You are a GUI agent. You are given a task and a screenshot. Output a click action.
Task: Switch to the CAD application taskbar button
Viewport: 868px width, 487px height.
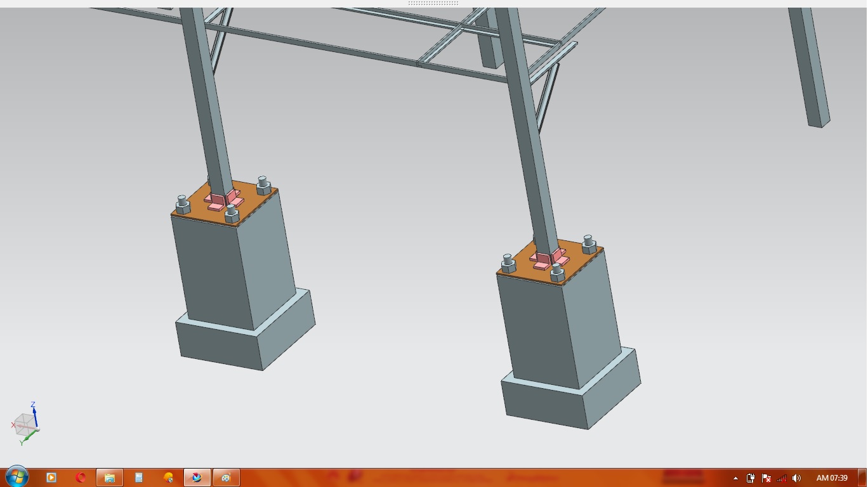coord(197,477)
